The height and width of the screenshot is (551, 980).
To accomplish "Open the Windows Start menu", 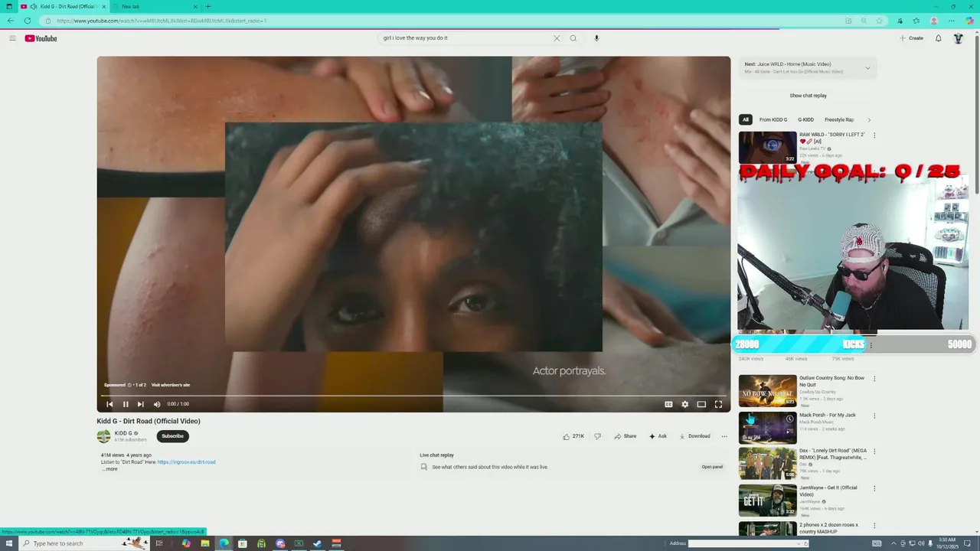I will coord(8,543).
